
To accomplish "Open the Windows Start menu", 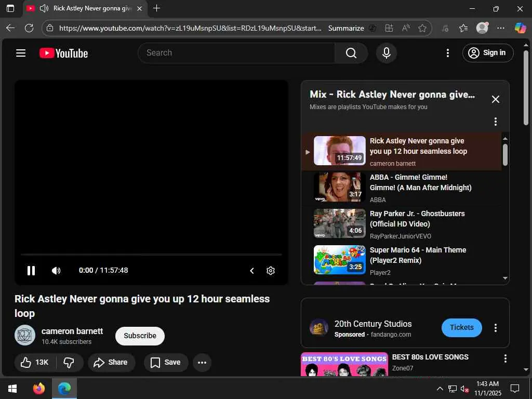I will [x=12, y=388].
